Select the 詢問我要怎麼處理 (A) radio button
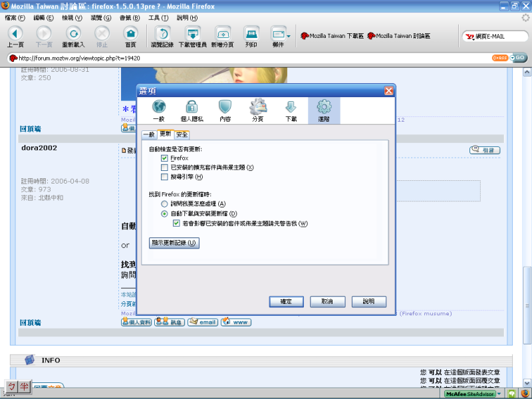 tap(164, 204)
